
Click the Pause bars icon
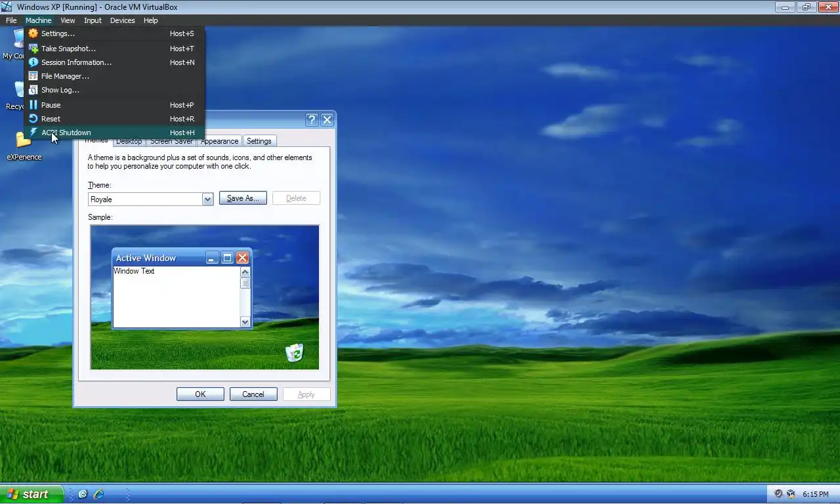coord(33,105)
